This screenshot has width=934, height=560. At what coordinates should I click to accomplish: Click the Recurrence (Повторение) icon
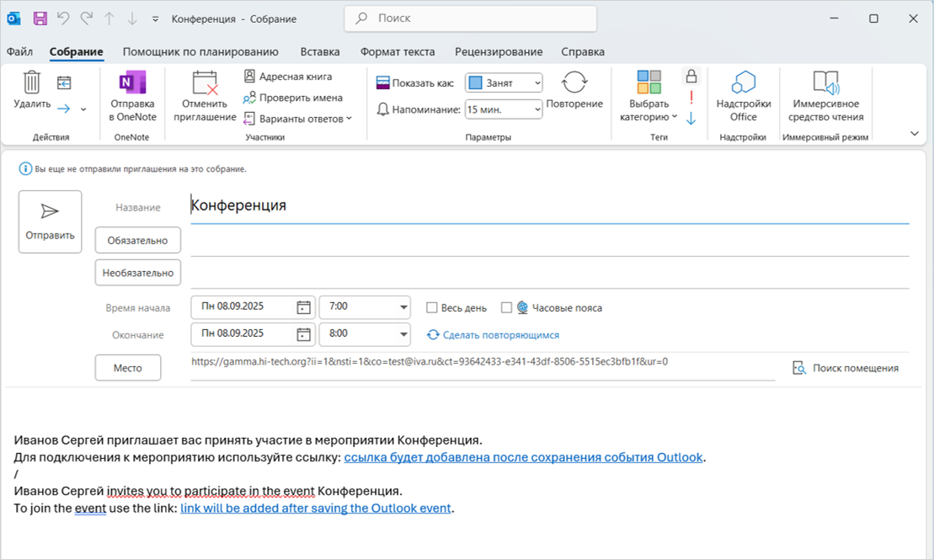pyautogui.click(x=574, y=83)
